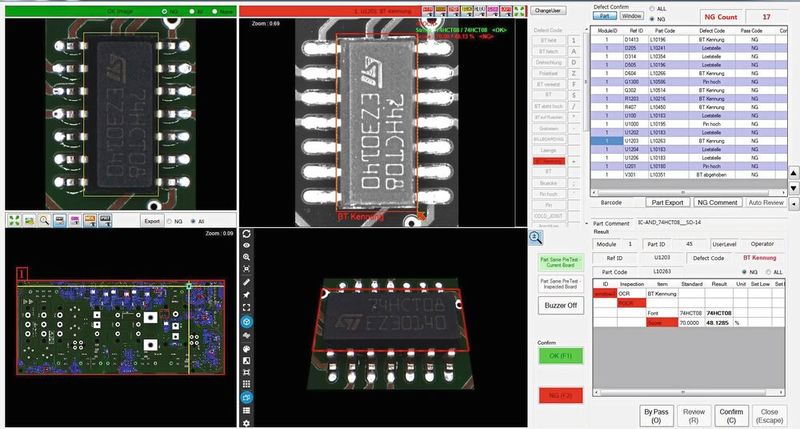Click the Part Export button
Screen dimensions: 800x429
666,202
